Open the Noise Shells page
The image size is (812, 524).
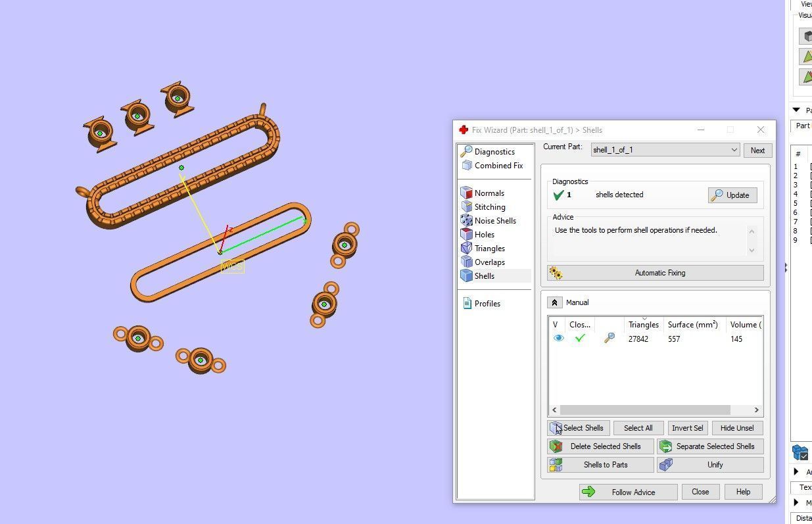click(496, 221)
